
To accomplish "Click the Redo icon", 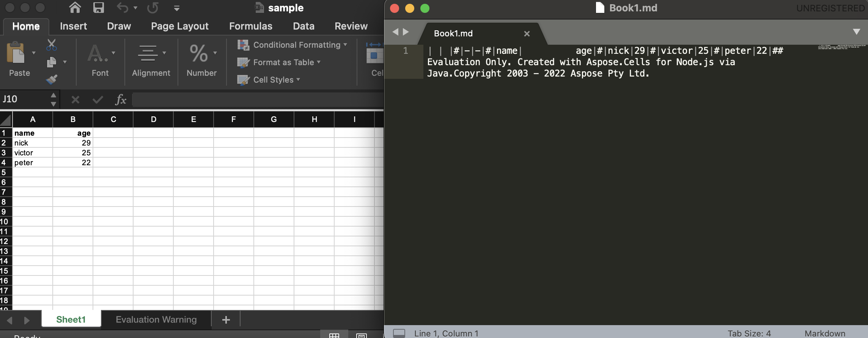I will click(x=153, y=8).
